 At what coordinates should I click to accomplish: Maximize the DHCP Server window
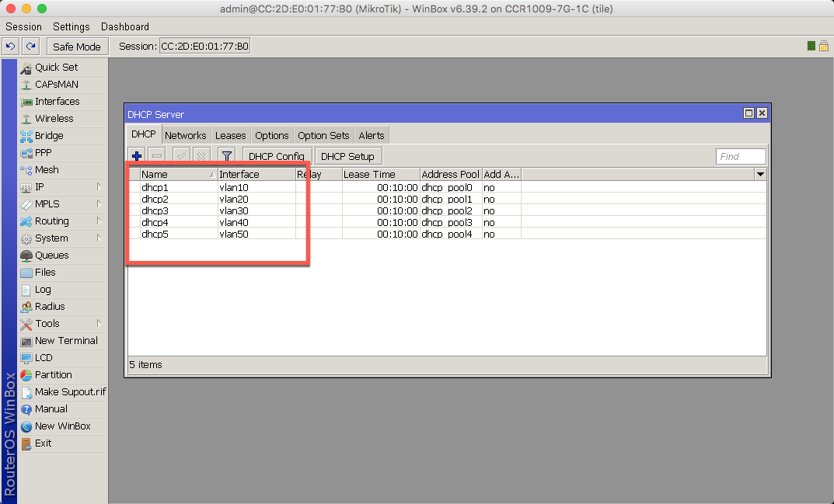click(x=749, y=113)
